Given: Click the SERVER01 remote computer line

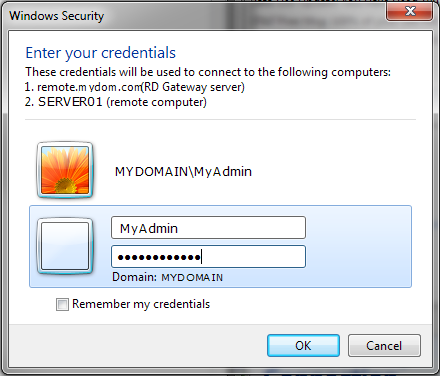Looking at the screenshot, I should pyautogui.click(x=116, y=102).
